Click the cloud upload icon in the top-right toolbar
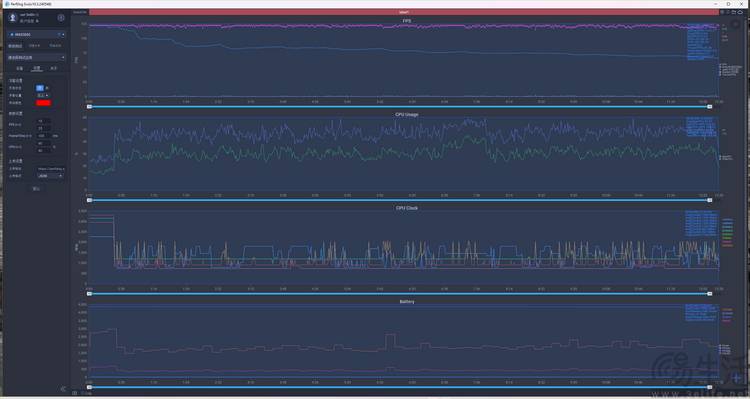 (740, 12)
